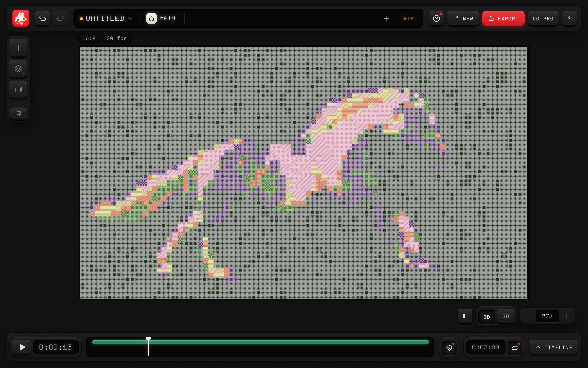This screenshot has width=588, height=368.
Task: Play the animation
Action: click(x=22, y=347)
